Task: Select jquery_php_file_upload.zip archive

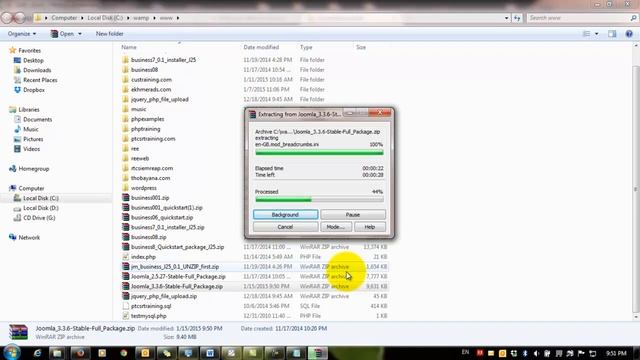Action: [164, 296]
